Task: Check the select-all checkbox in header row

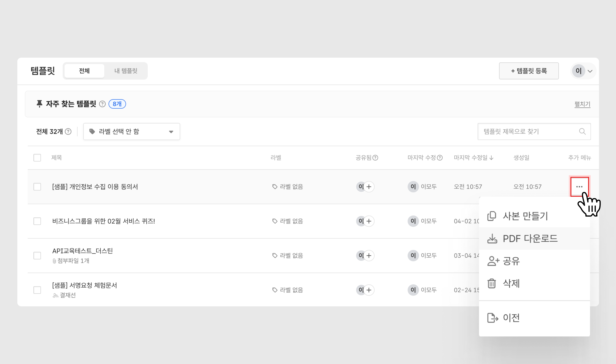Action: [x=37, y=158]
